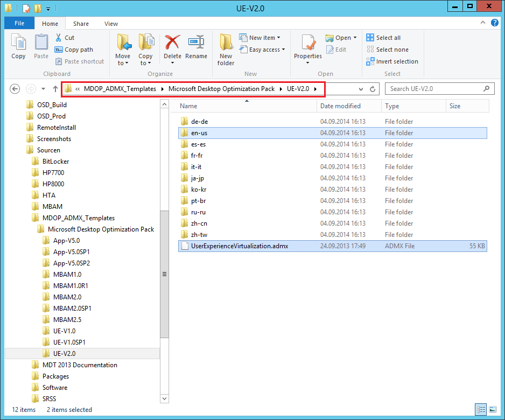The width and height of the screenshot is (505, 420).
Task: Select UserExperienceVirtualization.admx file
Action: 332,246
